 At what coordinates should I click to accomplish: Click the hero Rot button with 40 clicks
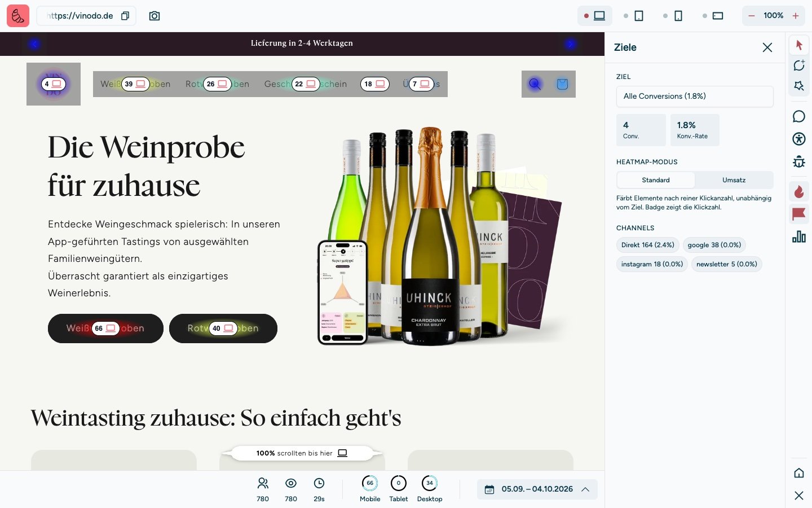pos(223,329)
